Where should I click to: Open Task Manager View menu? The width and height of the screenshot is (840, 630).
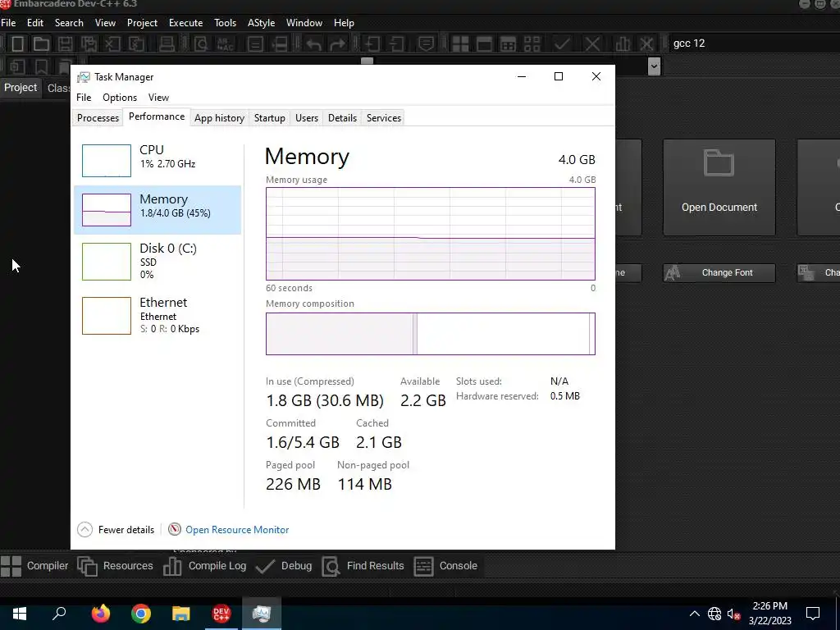(x=158, y=98)
